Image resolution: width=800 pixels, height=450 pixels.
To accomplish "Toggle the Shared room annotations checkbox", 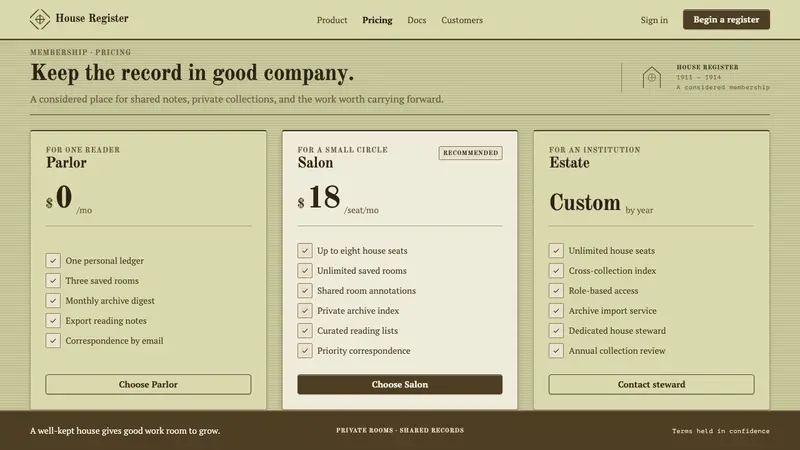I will coord(305,290).
